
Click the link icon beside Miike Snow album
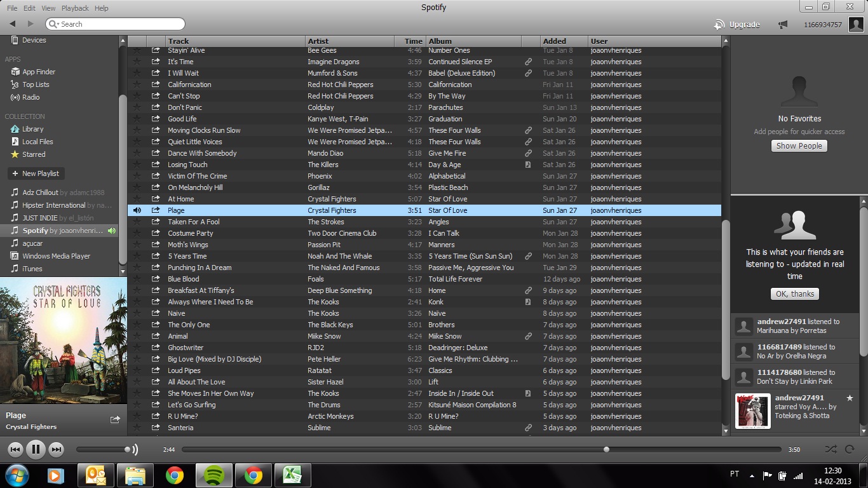(528, 336)
